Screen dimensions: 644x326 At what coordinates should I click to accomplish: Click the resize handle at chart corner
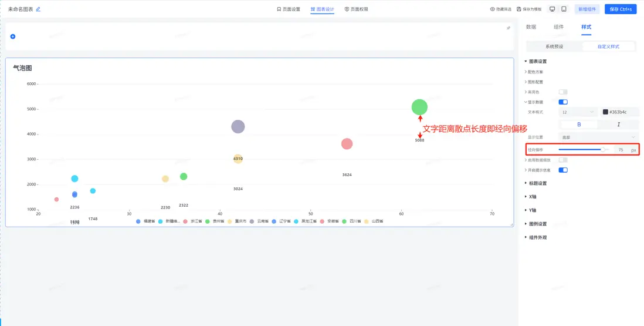coord(512,224)
